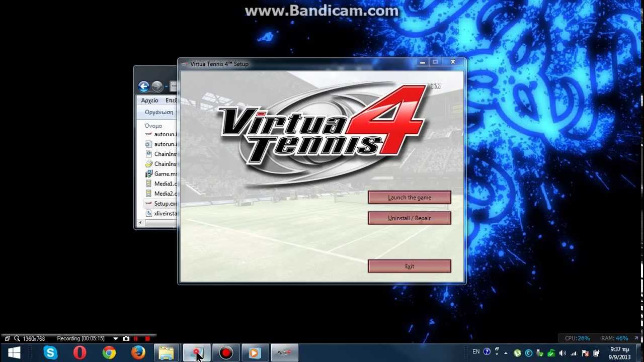Open the Bandicam recording bar dropdown arrow
This screenshot has height=362, width=644.
pos(116,339)
